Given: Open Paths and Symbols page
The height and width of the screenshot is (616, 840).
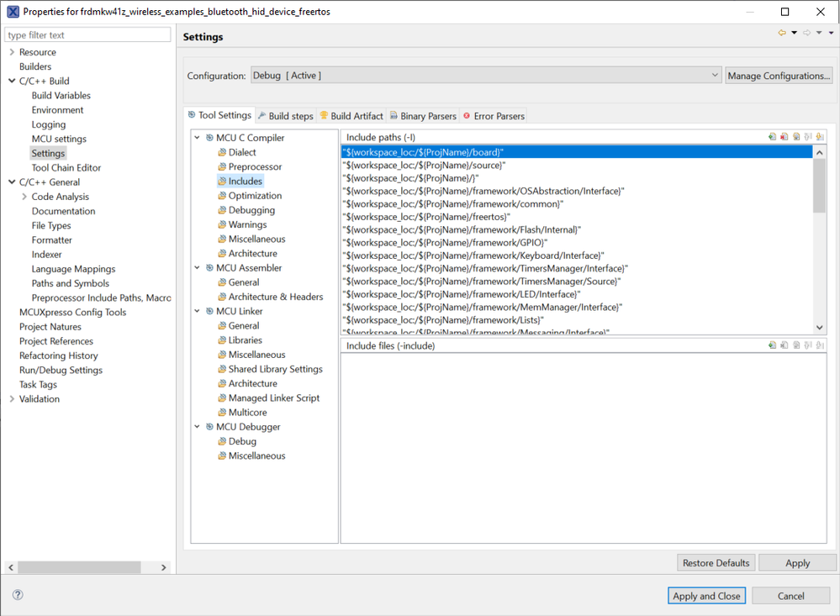Looking at the screenshot, I should pos(70,283).
